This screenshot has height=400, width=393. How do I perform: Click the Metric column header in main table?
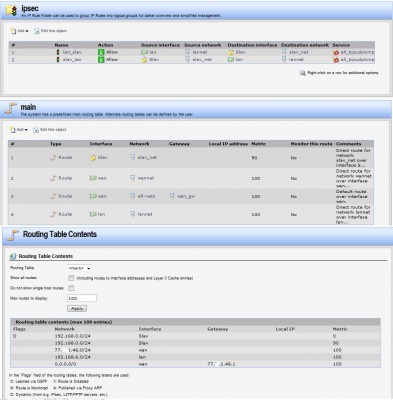click(259, 144)
